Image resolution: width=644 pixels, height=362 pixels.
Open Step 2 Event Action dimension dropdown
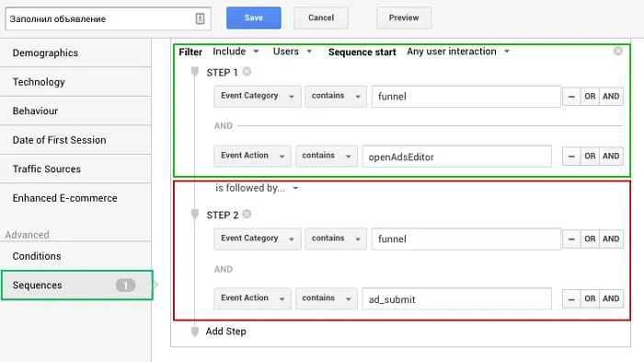(253, 298)
